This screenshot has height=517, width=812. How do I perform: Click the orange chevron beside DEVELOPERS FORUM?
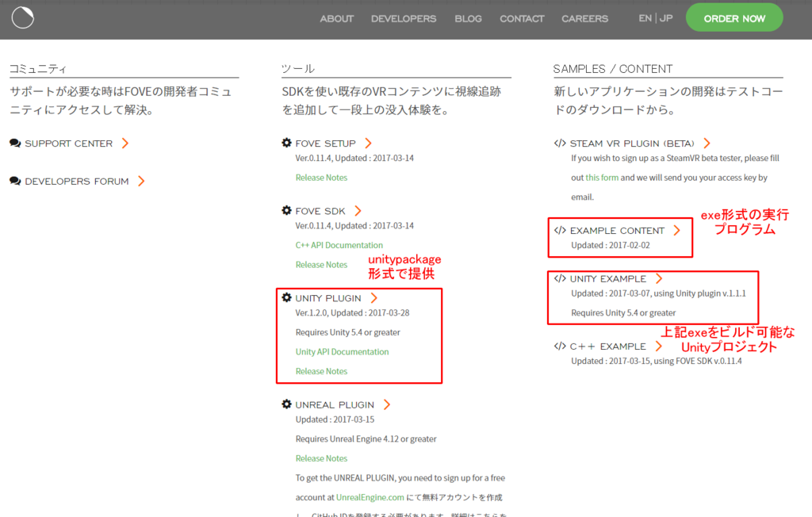141,182
